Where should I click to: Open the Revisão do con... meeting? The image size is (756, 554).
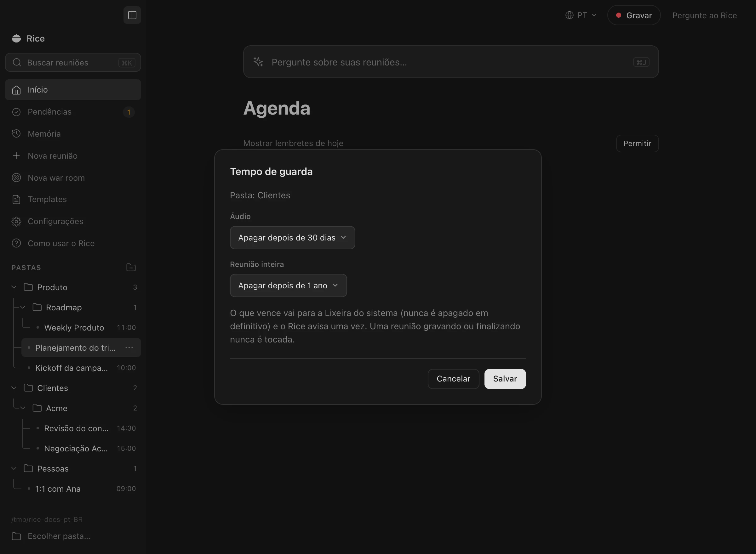(86, 428)
